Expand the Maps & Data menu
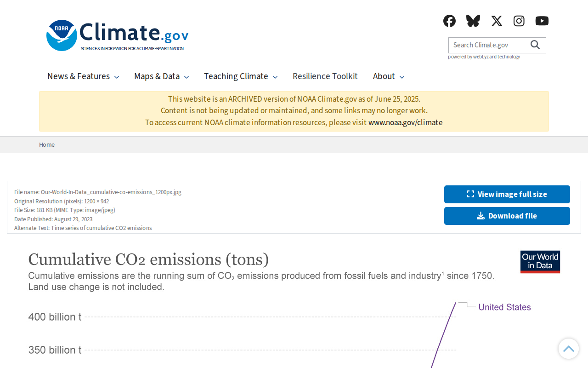Screen dimensions: 588x368 [x=161, y=76]
